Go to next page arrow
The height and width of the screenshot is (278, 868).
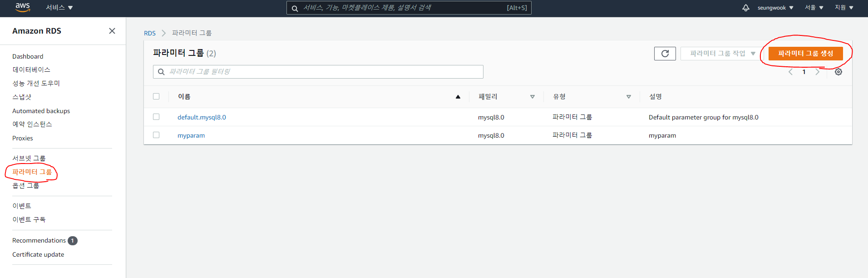pos(817,72)
